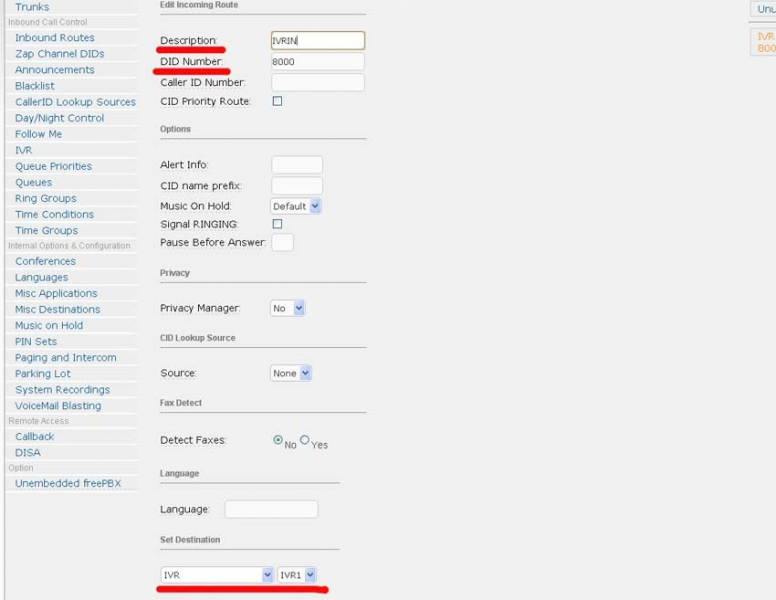Viewport: 776px width, 600px height.
Task: Open the Music On Hold dropdown
Action: (296, 206)
